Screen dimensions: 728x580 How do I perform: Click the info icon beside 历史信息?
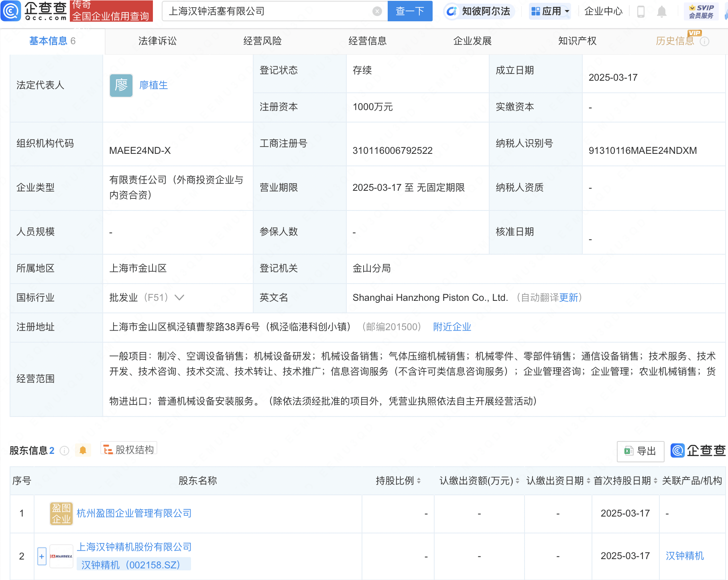(704, 41)
